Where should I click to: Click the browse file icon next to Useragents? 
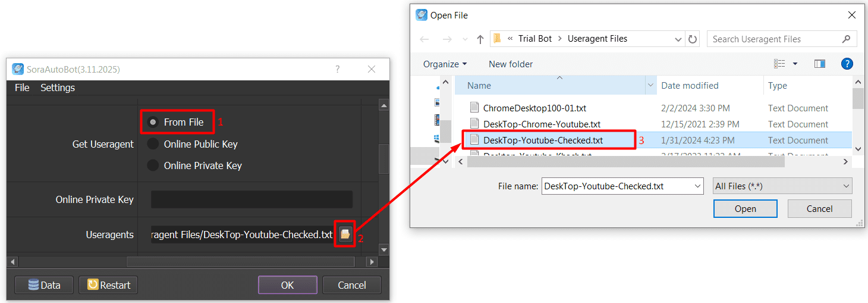pyautogui.click(x=345, y=235)
